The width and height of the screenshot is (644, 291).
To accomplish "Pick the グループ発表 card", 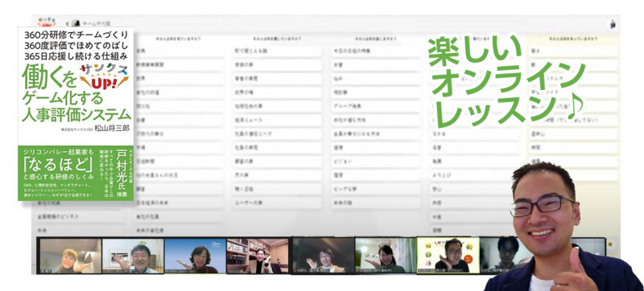I will pos(375,106).
